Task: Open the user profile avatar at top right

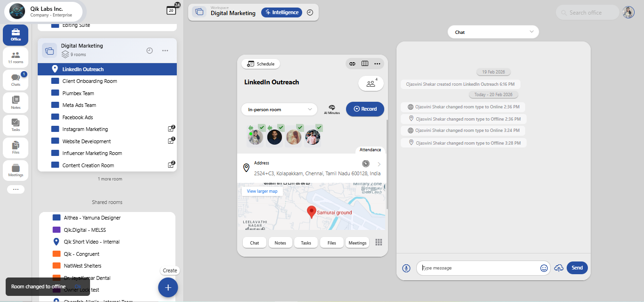Action: click(x=628, y=12)
